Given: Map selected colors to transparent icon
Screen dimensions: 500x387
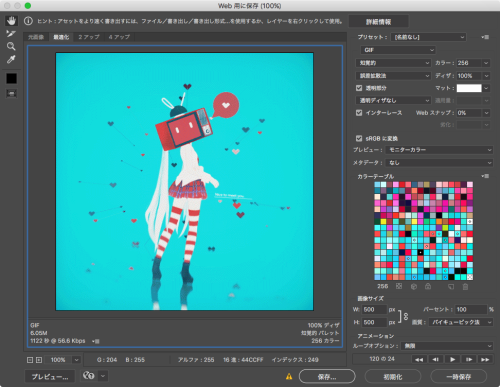Looking at the screenshot, I should coord(399,286).
